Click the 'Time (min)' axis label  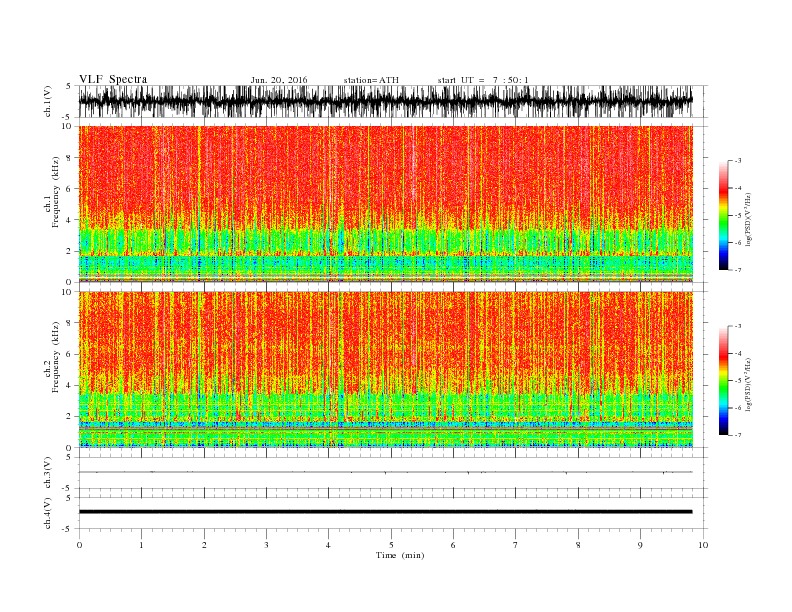coord(400,555)
